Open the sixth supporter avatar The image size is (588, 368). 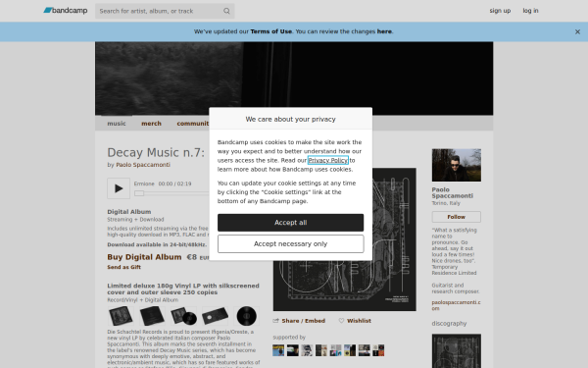pos(350,350)
